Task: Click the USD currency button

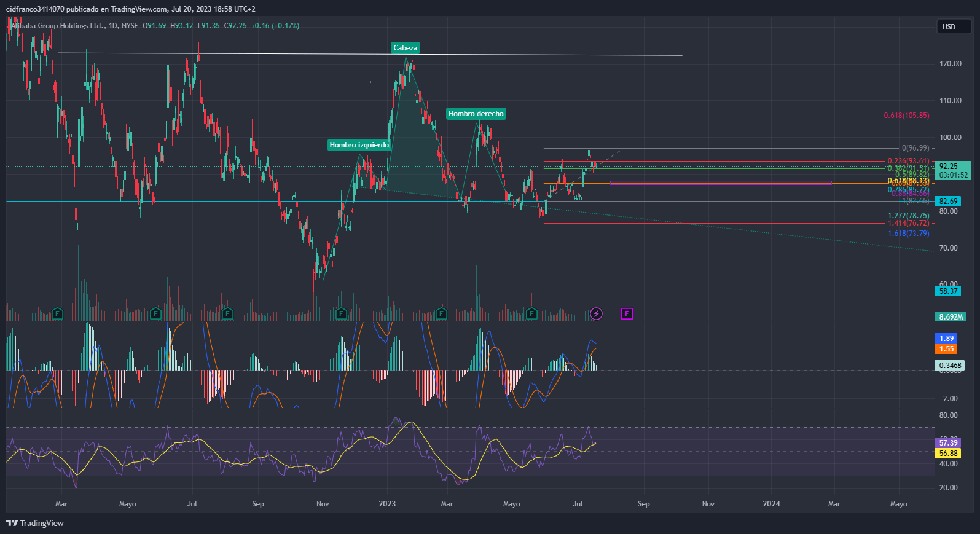Action: point(953,26)
